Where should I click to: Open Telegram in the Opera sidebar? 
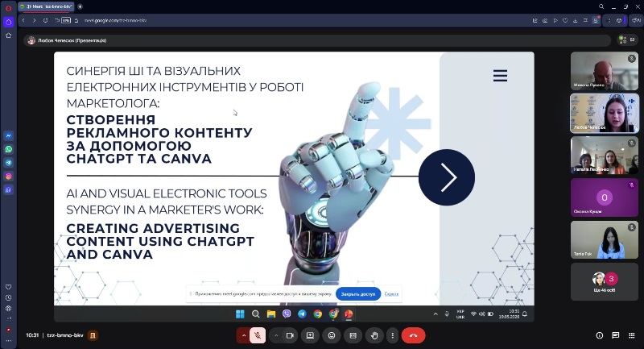coord(8,163)
